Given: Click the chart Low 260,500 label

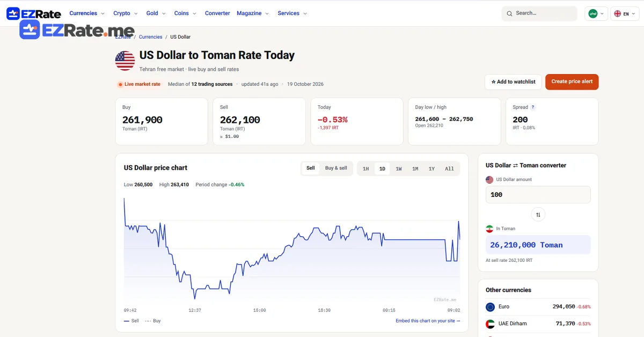Looking at the screenshot, I should click(138, 185).
